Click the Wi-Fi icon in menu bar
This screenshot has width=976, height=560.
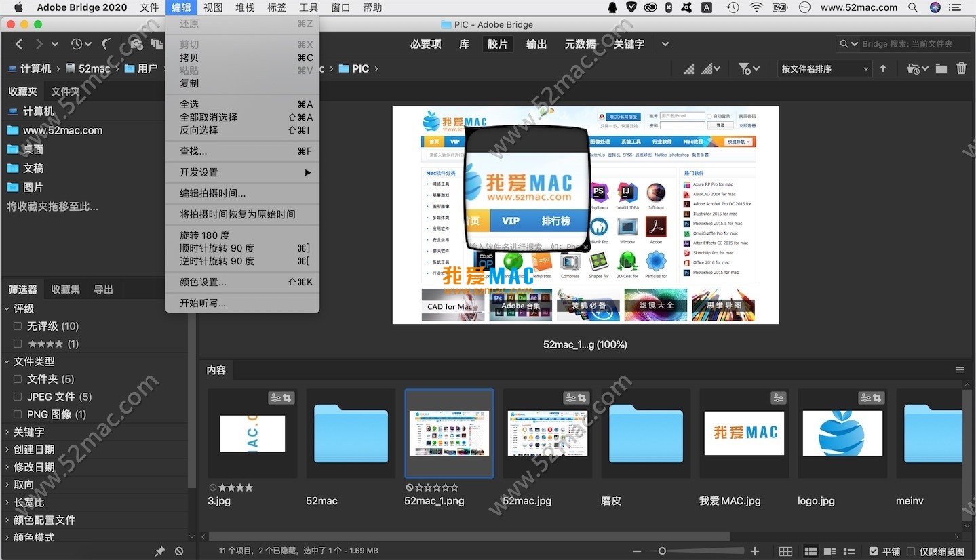756,7
